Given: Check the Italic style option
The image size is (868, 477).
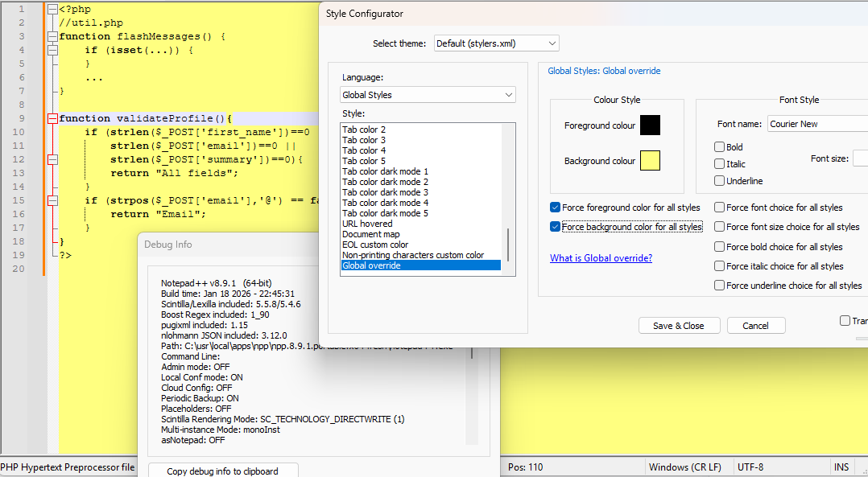Looking at the screenshot, I should [718, 163].
